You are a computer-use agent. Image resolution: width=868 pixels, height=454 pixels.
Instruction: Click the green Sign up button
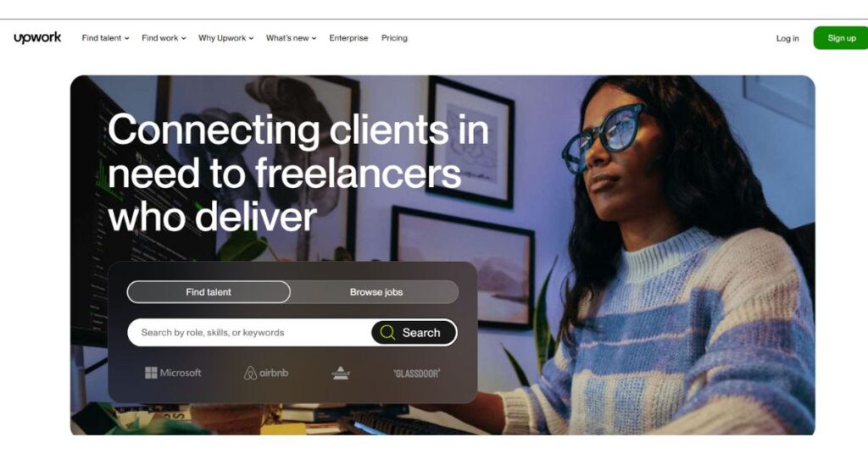(x=841, y=37)
